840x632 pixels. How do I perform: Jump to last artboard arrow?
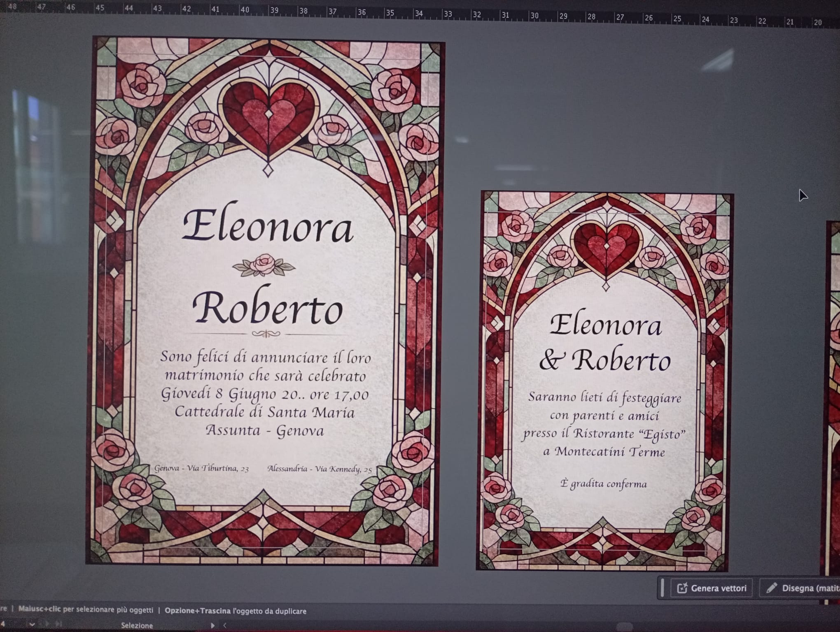tap(59, 624)
